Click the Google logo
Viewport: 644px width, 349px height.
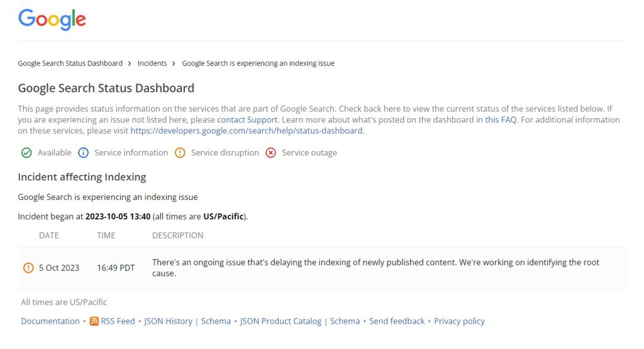coord(52,19)
